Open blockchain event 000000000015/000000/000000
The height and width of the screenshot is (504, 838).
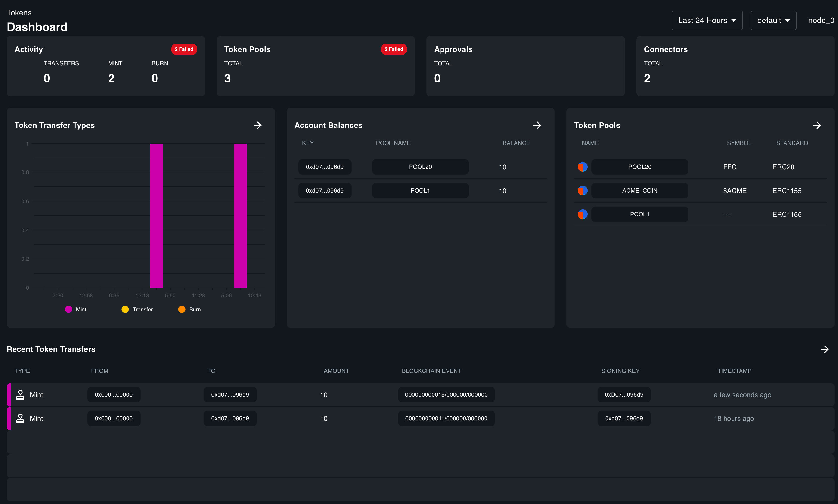pyautogui.click(x=446, y=395)
